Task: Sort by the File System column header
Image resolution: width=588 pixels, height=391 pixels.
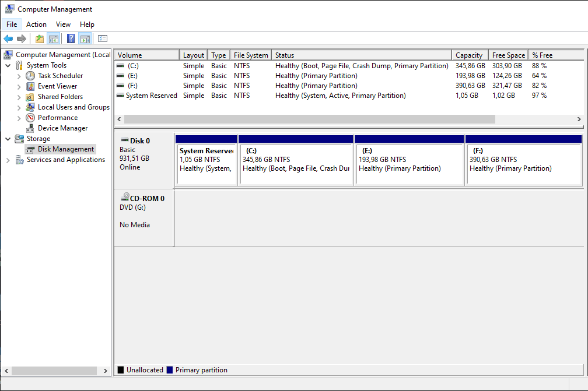Action: (x=251, y=55)
